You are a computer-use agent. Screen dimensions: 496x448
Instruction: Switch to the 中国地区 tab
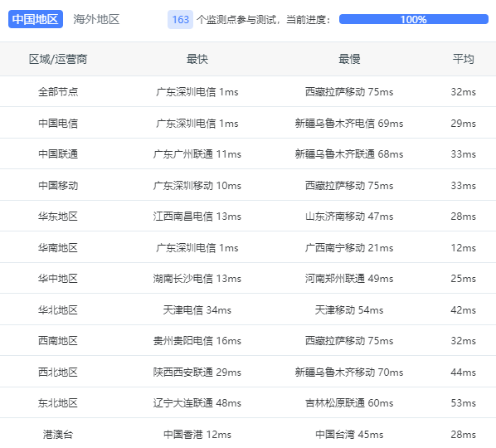click(x=36, y=19)
